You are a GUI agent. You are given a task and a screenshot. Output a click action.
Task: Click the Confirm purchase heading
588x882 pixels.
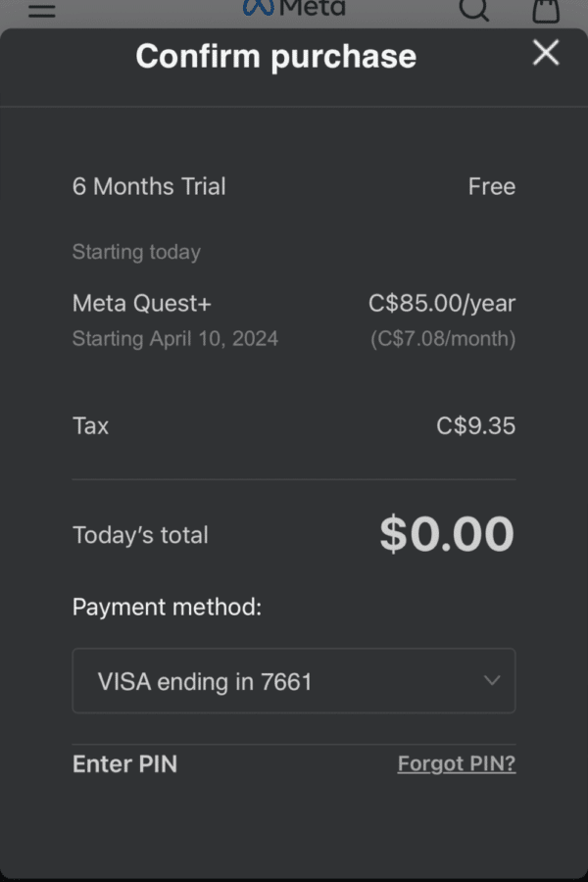[x=275, y=56]
